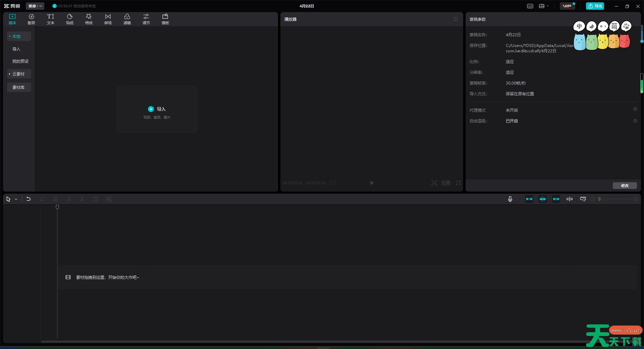Open the 滤镜 (Filters) panel
Image resolution: width=644 pixels, height=349 pixels.
(127, 19)
